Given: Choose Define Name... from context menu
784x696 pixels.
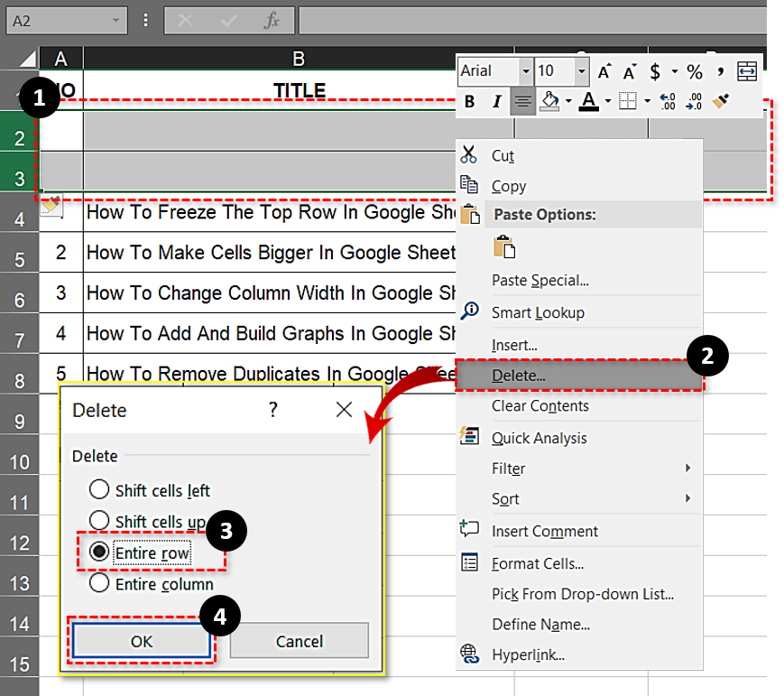Looking at the screenshot, I should 579,624.
